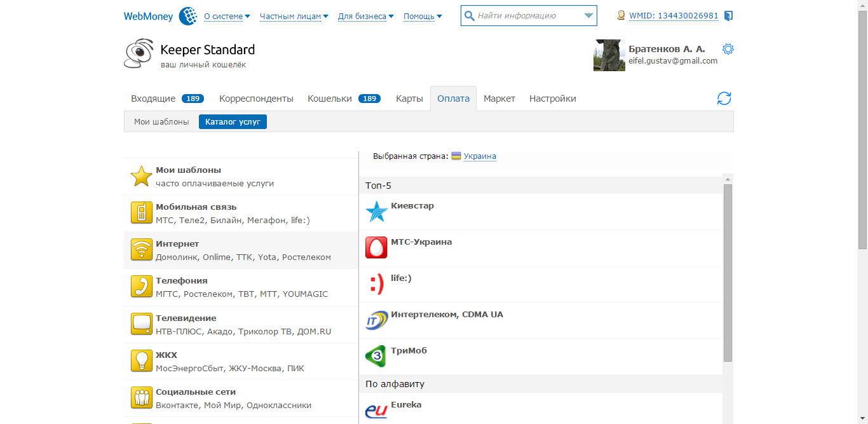The image size is (868, 424).
Task: Click the Ukraine flag icon
Action: point(456,156)
